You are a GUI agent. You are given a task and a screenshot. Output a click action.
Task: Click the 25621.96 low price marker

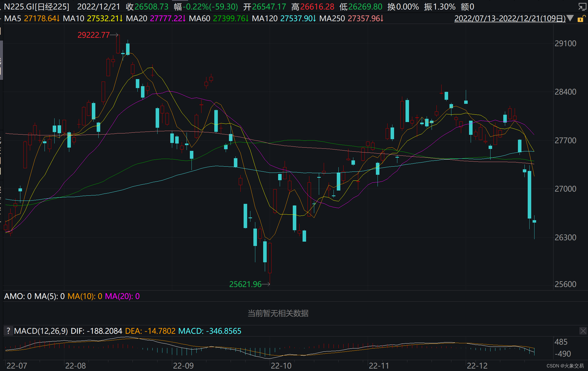[x=245, y=284]
